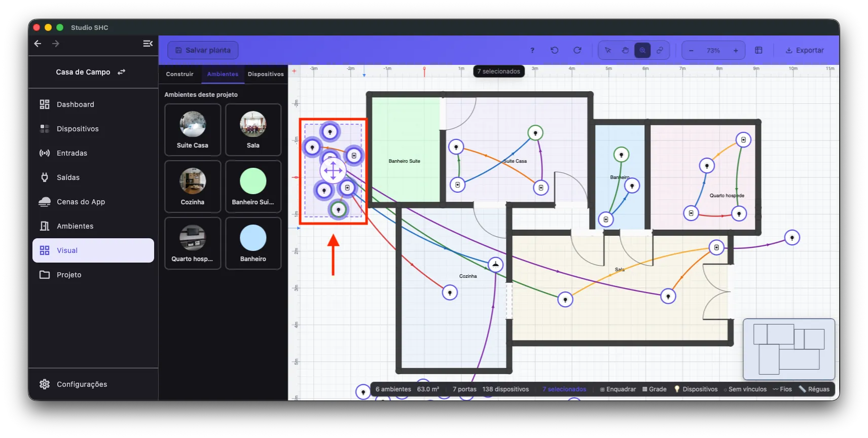Toggle Dispositivos visibility in status bar
Screen dimensions: 868x438
point(696,389)
